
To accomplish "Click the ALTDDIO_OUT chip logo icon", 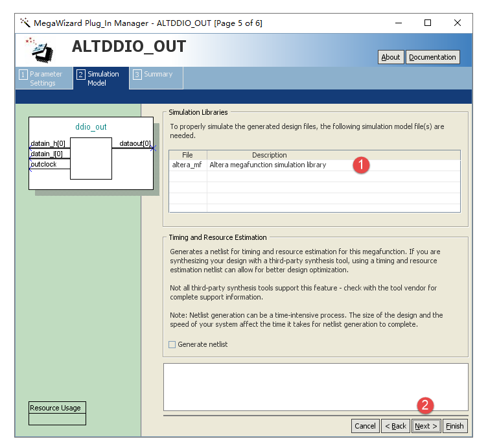I will click(x=40, y=50).
